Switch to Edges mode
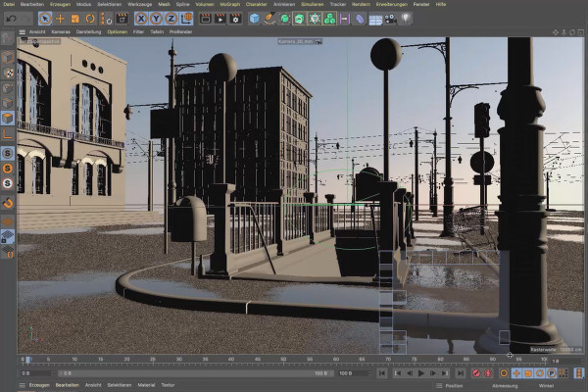The width and height of the screenshot is (588, 392). pyautogui.click(x=8, y=103)
